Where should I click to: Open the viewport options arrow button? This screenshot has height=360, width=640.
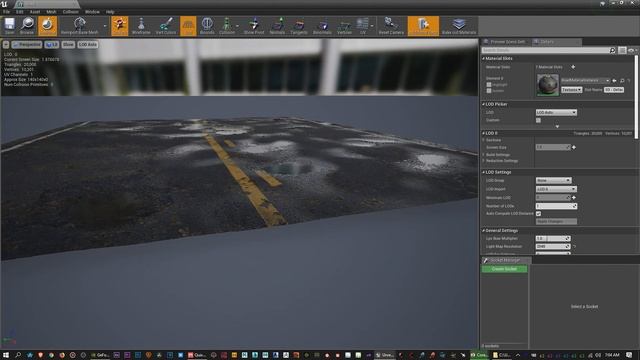6,44
